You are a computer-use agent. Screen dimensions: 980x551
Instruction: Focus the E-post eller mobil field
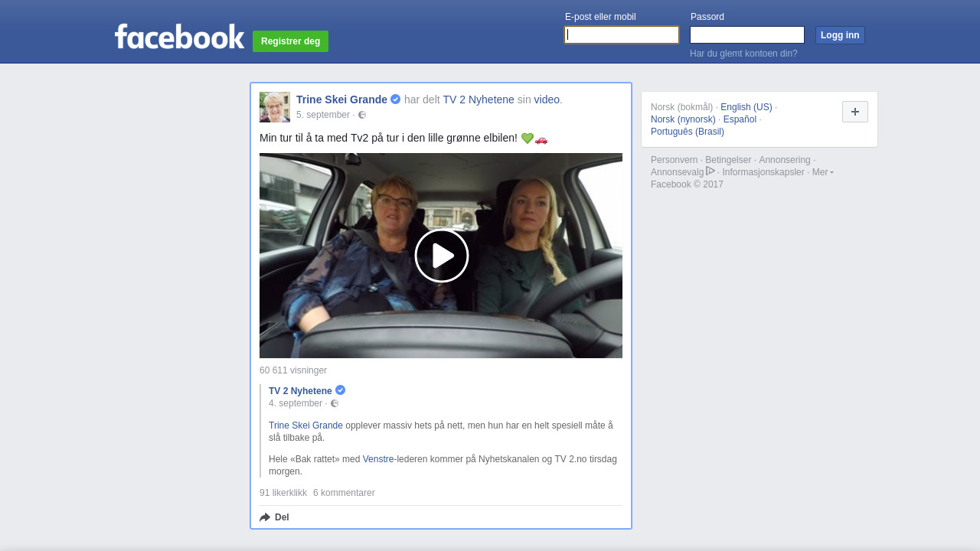[x=622, y=35]
